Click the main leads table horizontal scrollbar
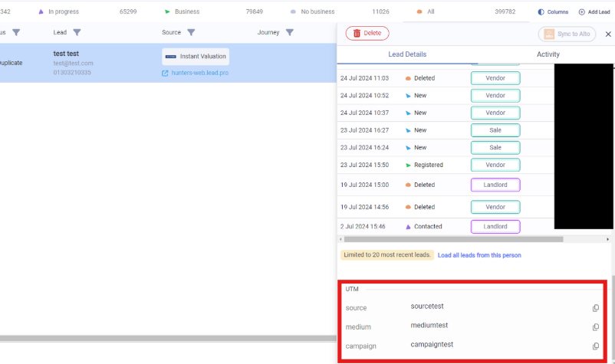The height and width of the screenshot is (364, 615). [x=168, y=338]
